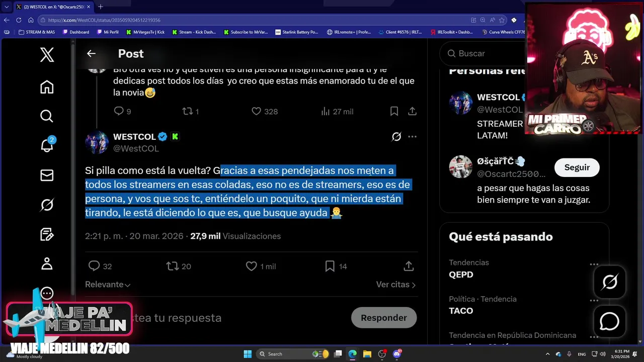This screenshot has width=644, height=362.
Task: Like the parent post with 328 likes
Action: 265,111
